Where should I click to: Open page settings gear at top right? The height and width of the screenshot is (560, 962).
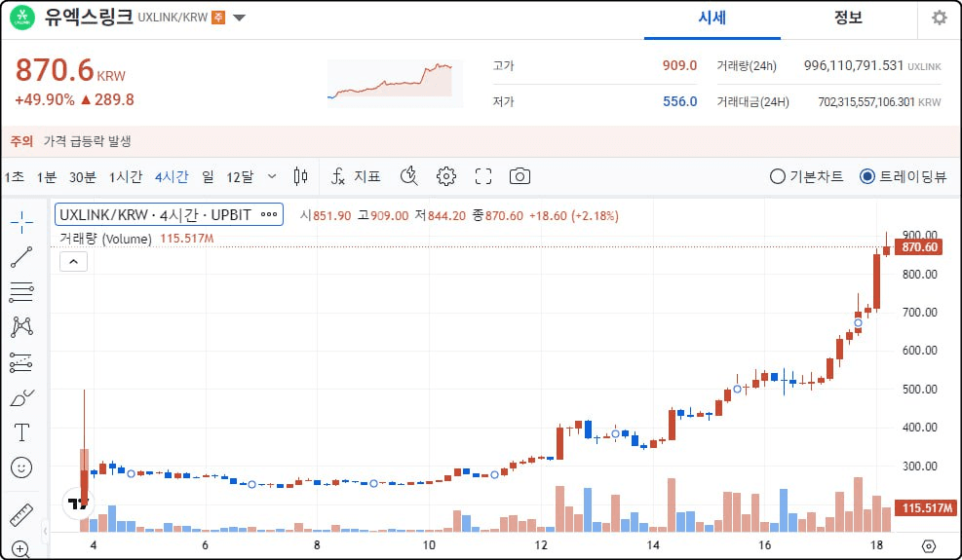pos(940,18)
